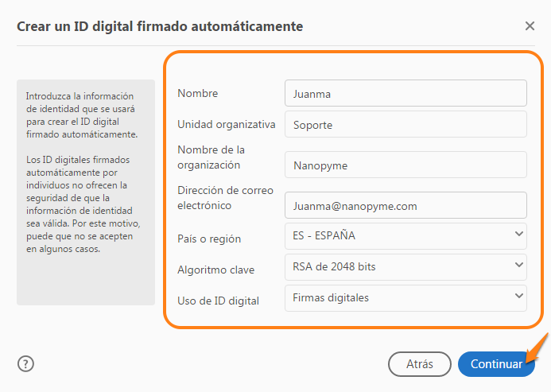Screen dimensions: 551x392
Task: Click the Nombre label text
Action: coord(197,93)
